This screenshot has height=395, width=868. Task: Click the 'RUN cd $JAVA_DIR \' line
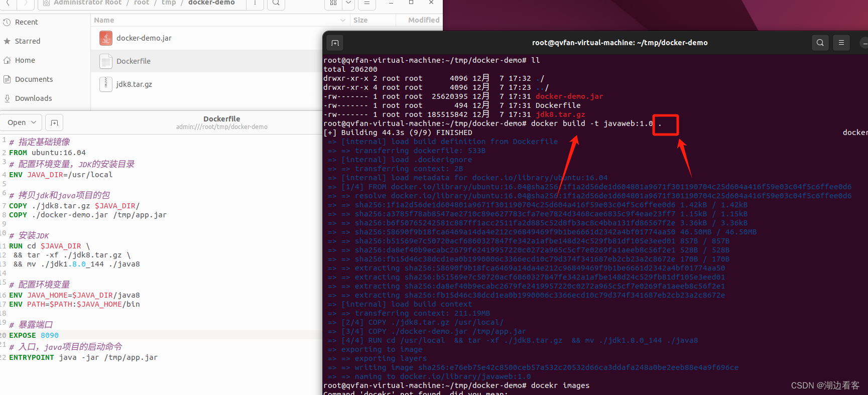(50, 246)
